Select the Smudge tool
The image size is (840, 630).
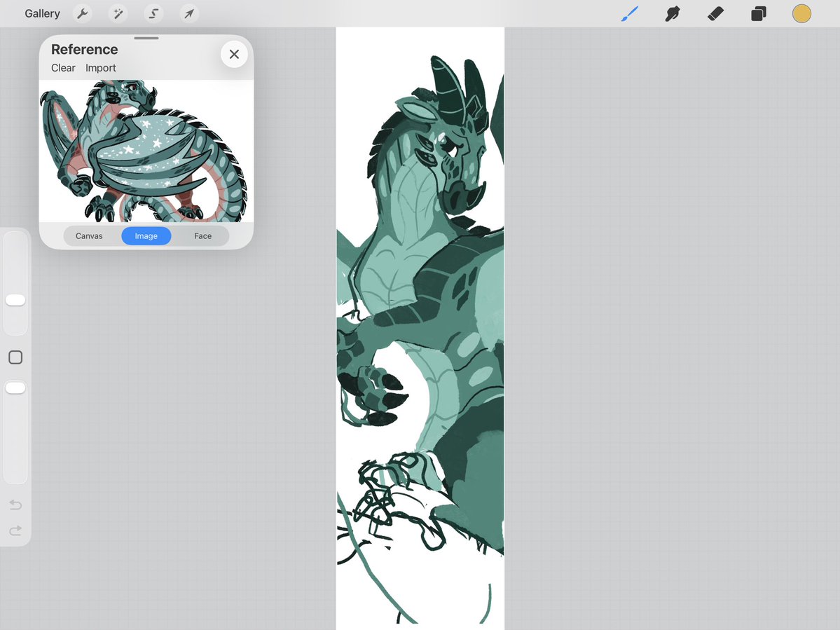coord(673,13)
